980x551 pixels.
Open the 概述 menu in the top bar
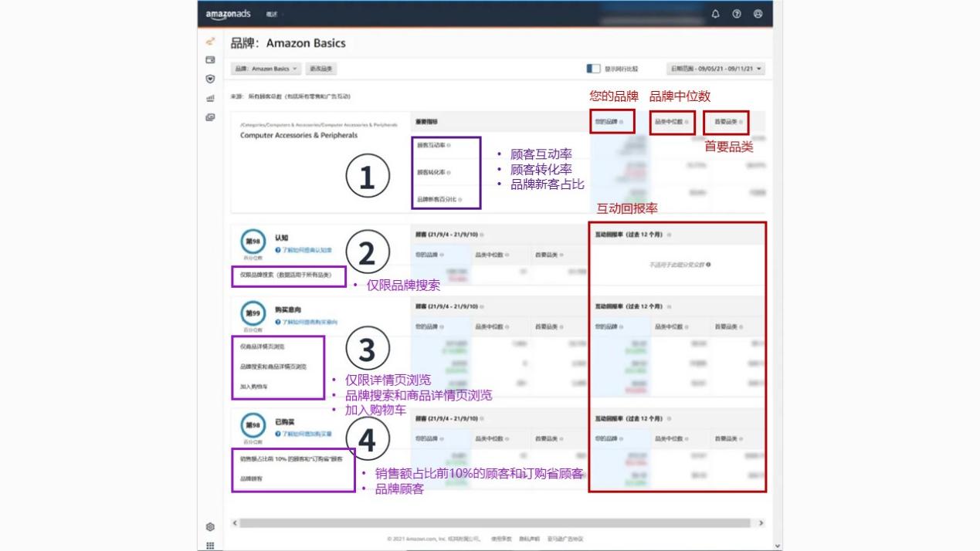coord(272,15)
